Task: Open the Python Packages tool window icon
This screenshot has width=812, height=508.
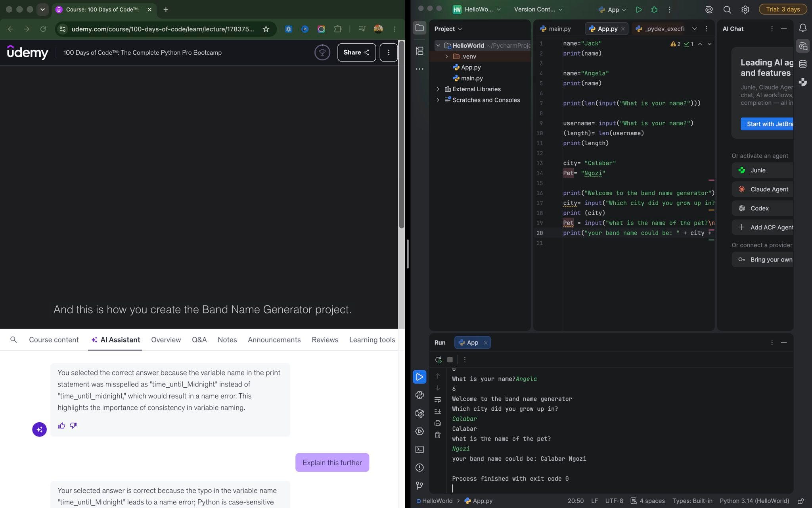Action: (419, 413)
